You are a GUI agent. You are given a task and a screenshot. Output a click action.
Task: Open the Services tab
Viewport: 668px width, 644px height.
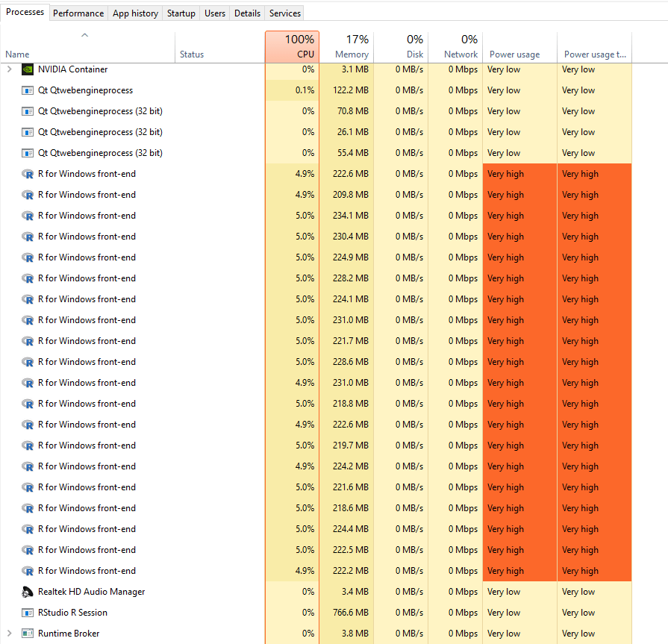[285, 13]
